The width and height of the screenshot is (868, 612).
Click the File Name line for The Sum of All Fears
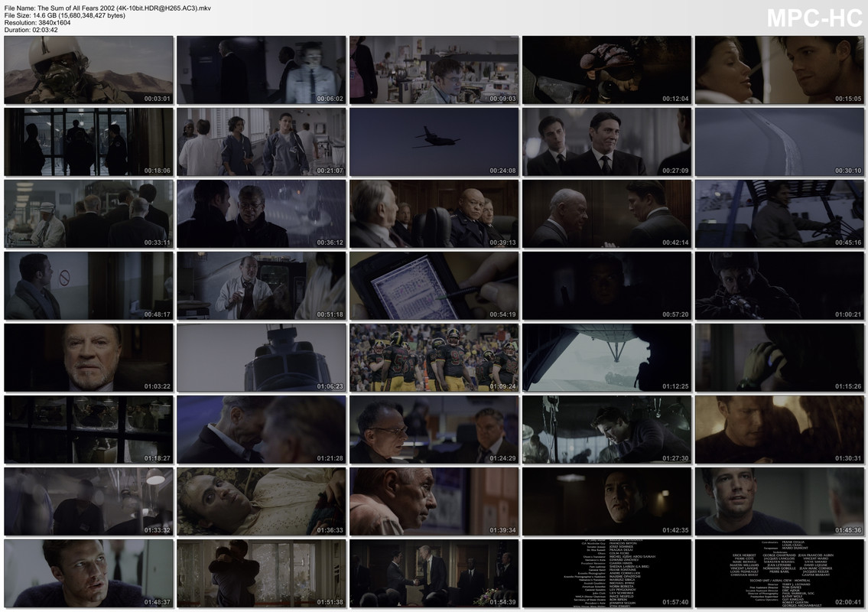[x=107, y=8]
